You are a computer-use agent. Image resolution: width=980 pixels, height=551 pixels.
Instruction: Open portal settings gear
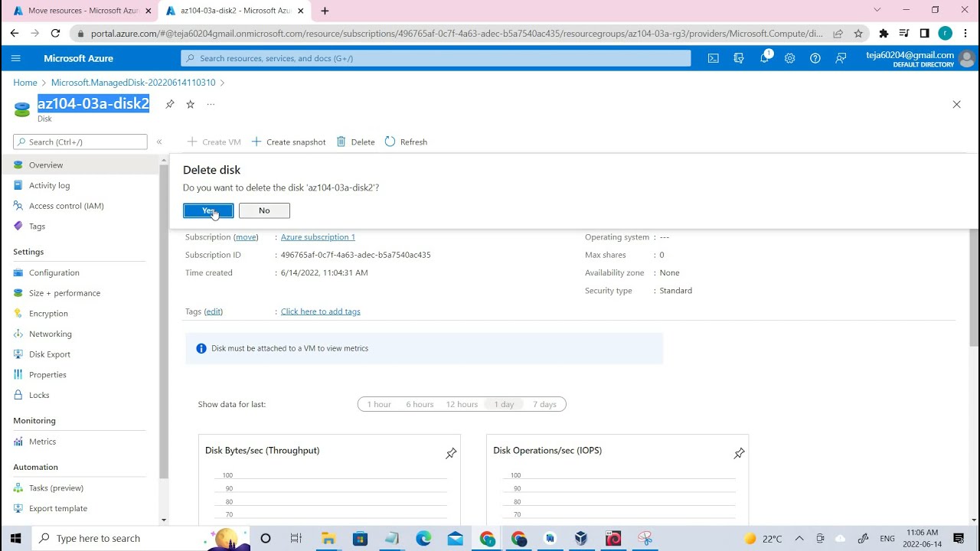tap(790, 58)
